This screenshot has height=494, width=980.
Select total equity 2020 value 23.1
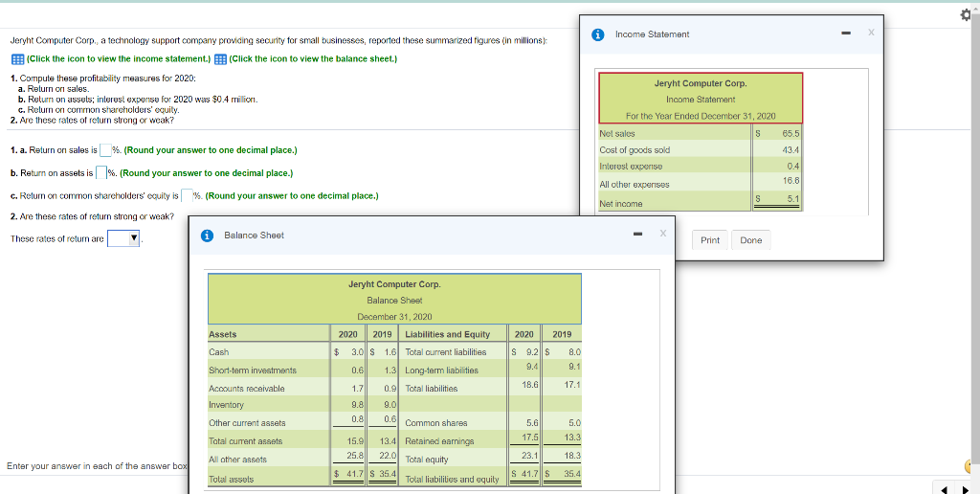click(530, 456)
